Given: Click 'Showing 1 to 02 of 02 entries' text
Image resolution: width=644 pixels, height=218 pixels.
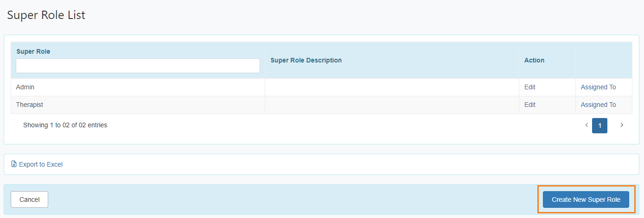Looking at the screenshot, I should (65, 125).
